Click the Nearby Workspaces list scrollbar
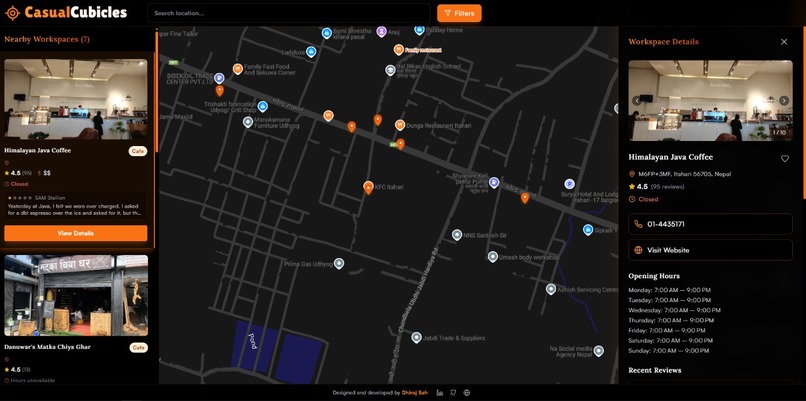 pos(156,92)
